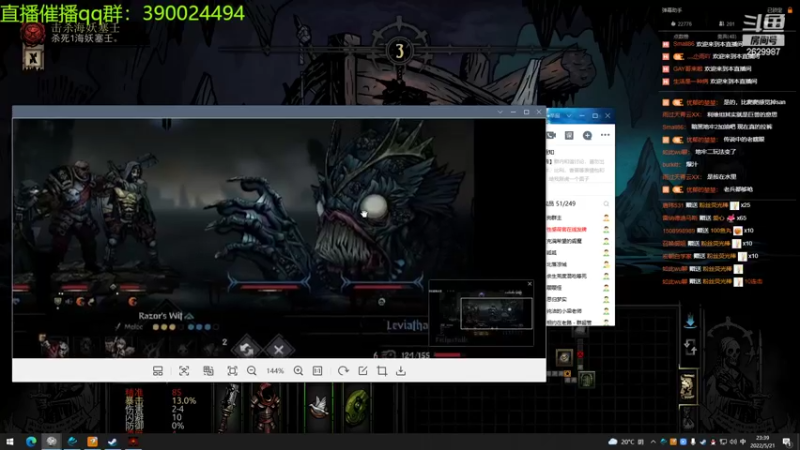Click the orange app icon in taskbar

coord(92,442)
